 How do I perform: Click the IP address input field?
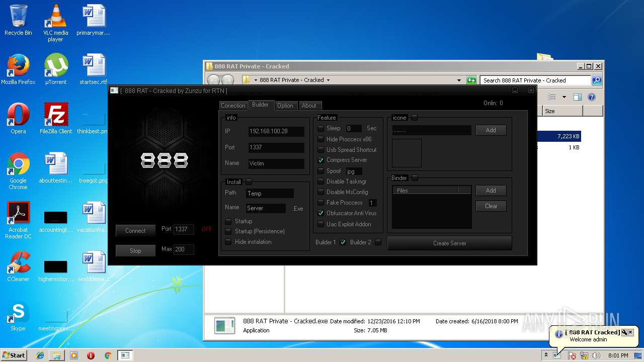tap(276, 132)
